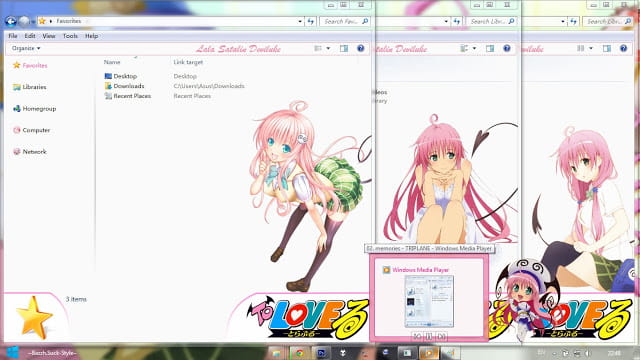Viewport: 640px width, 360px height.
Task: Click the taskbar clock
Action: (614, 353)
